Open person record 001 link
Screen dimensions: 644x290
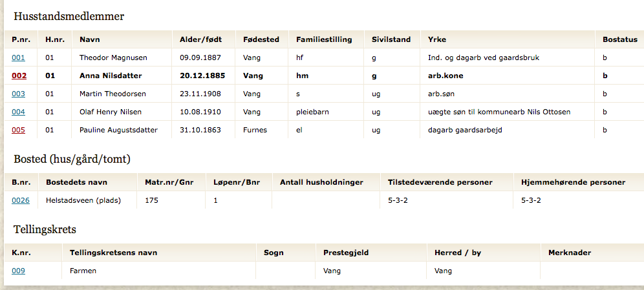18,58
